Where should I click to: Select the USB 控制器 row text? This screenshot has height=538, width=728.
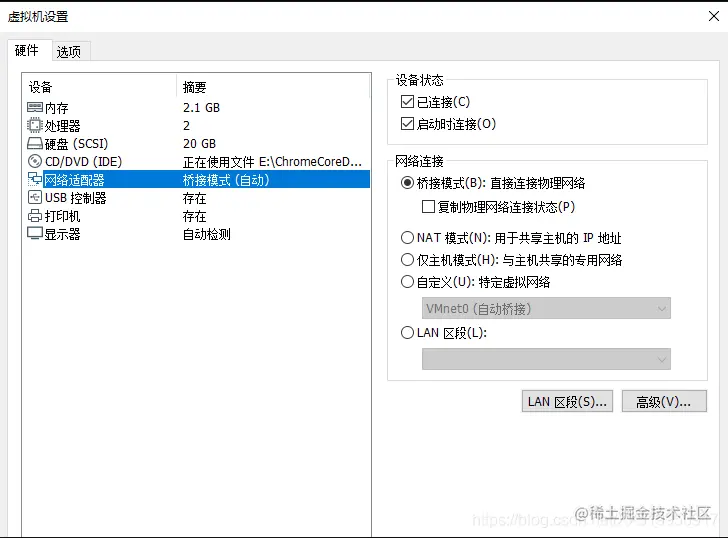[76, 198]
